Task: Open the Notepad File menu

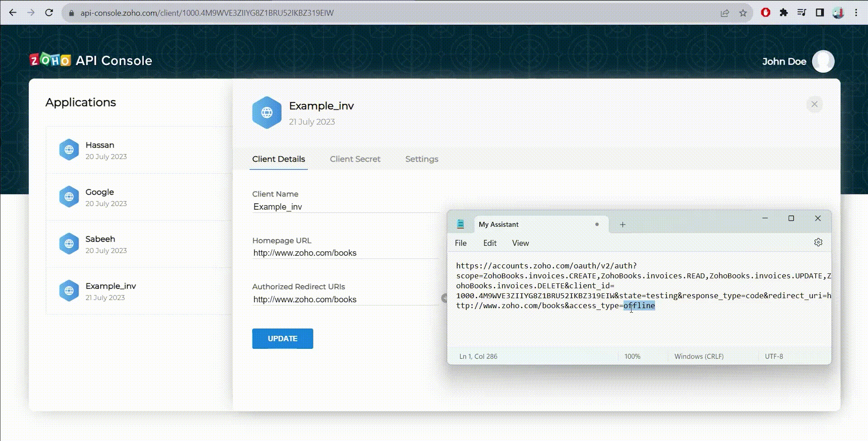Action: point(460,243)
